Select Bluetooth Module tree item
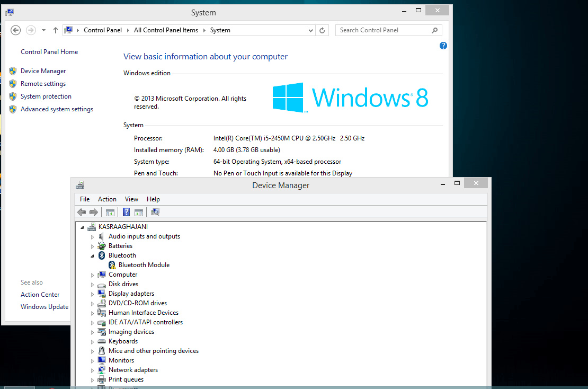Viewport: 588px width, 389px height. pos(144,265)
